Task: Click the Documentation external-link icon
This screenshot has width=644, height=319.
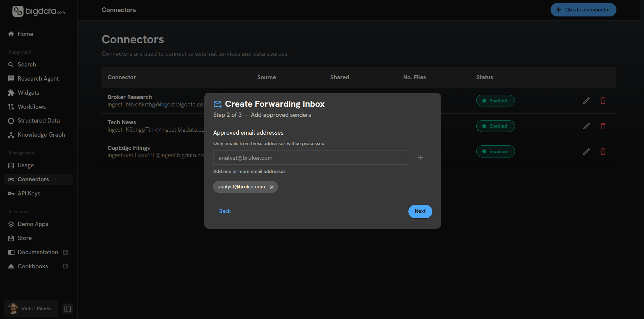Action: (x=66, y=252)
